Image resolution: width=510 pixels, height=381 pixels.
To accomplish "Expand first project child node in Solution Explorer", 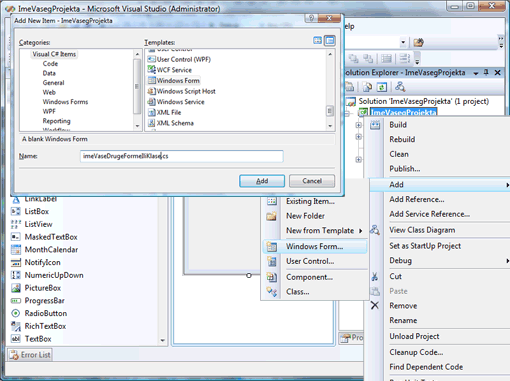I will click(358, 125).
